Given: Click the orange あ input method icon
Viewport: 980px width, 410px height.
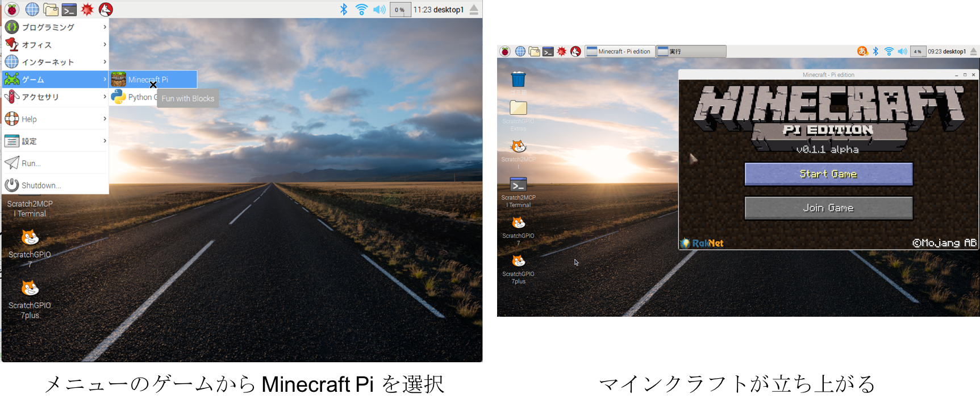Looking at the screenshot, I should click(x=862, y=51).
